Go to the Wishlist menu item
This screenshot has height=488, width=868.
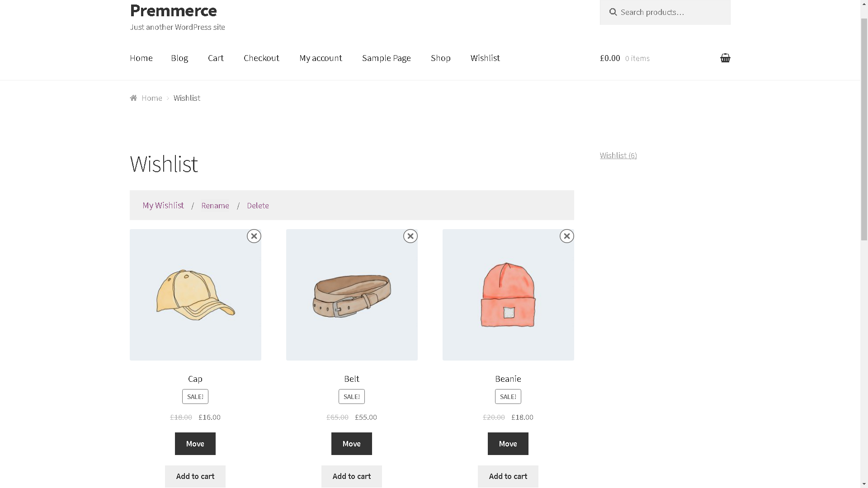point(485,58)
